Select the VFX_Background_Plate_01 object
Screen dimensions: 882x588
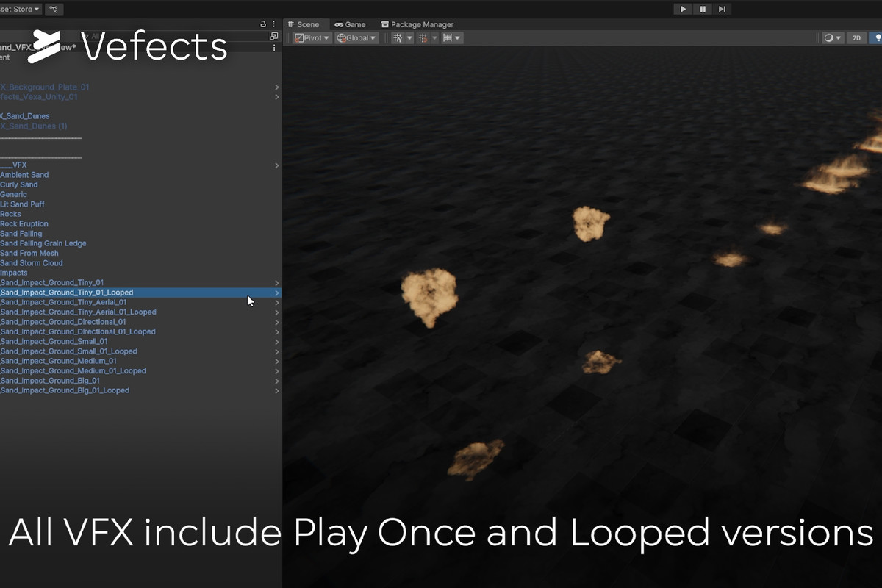(x=45, y=87)
